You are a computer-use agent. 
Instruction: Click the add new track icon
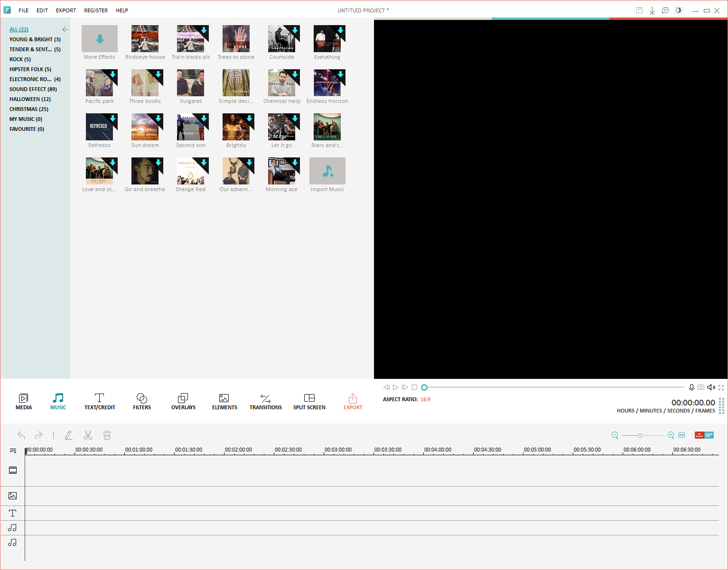click(13, 450)
